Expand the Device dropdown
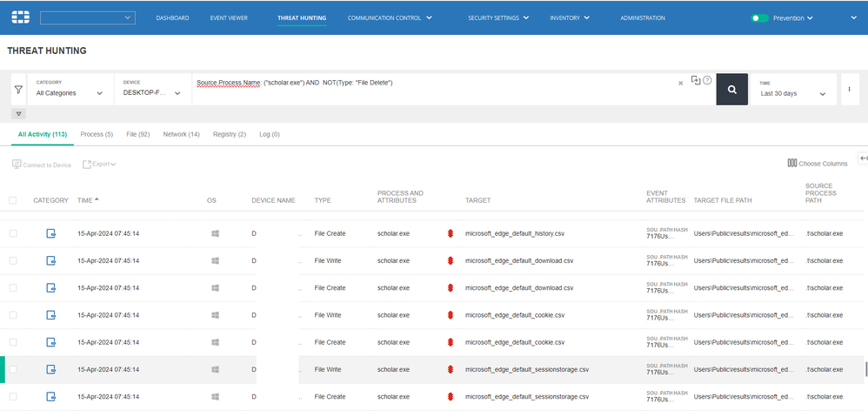Image resolution: width=868 pixels, height=417 pixels. [x=152, y=93]
